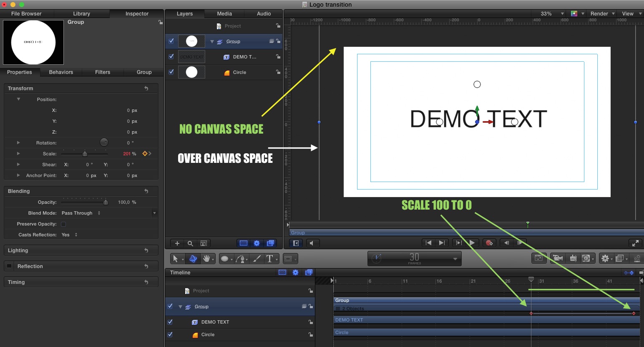Select the arrow Select/Transform tool
644x347 pixels.
[x=175, y=259]
